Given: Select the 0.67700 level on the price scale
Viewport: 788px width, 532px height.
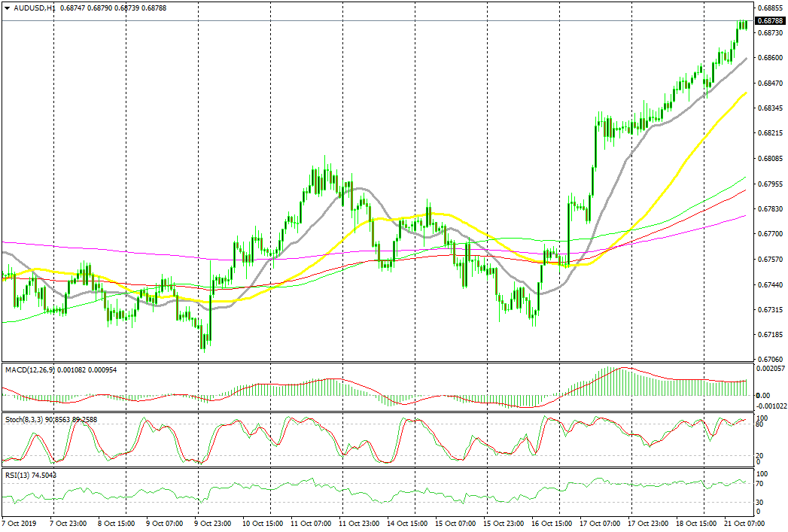Looking at the screenshot, I should pos(769,234).
